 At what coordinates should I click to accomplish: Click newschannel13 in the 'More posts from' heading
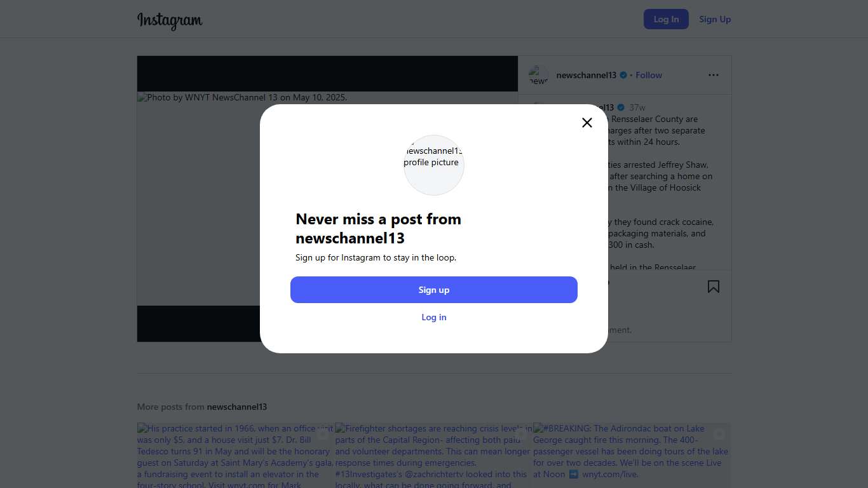[237, 407]
